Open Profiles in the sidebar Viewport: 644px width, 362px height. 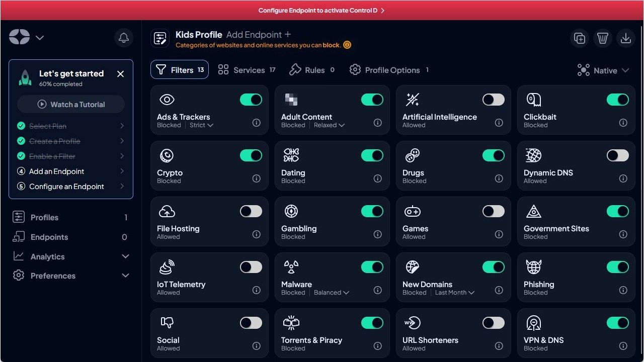click(x=71, y=217)
